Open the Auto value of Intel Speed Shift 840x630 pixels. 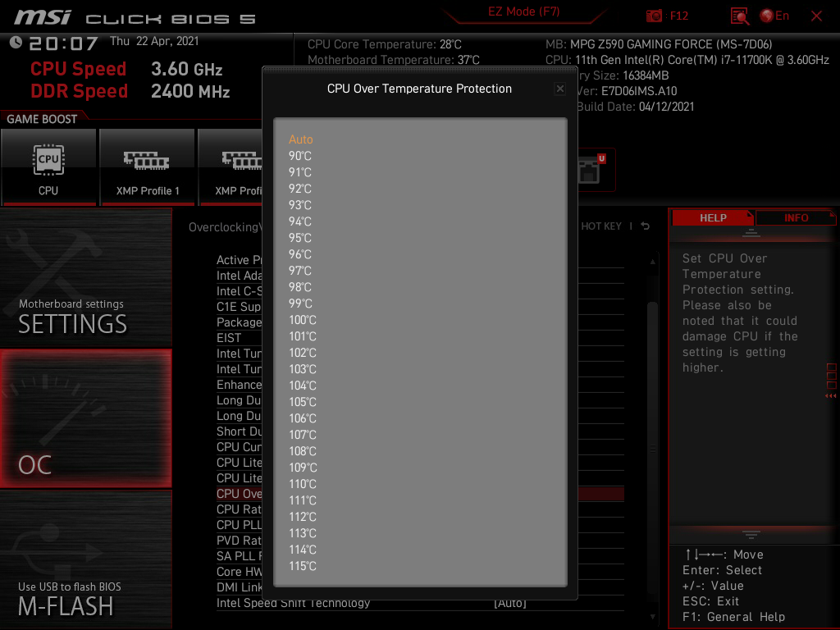[x=510, y=603]
